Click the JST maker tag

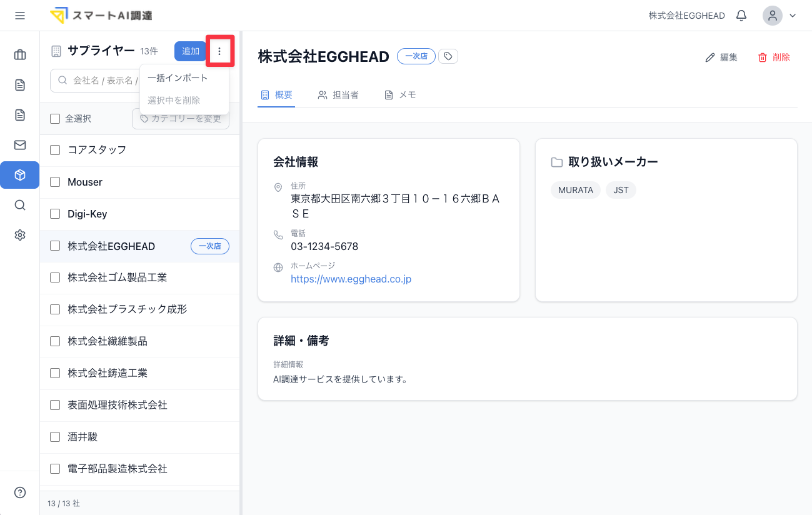click(x=621, y=190)
